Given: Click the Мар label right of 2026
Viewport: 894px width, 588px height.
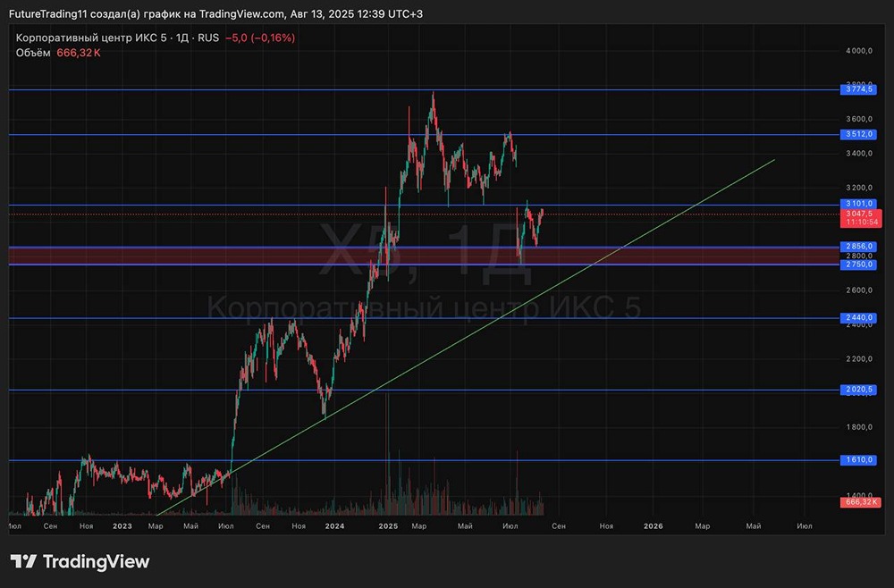Looking at the screenshot, I should click(x=703, y=526).
